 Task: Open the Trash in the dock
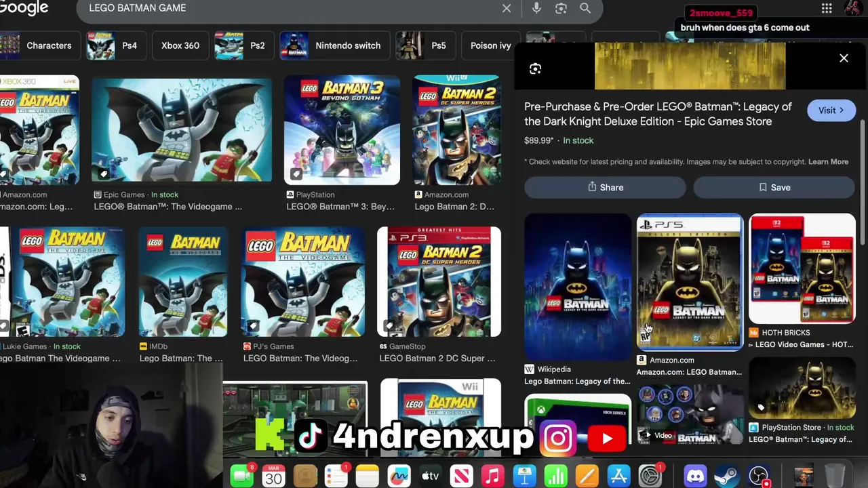835,476
